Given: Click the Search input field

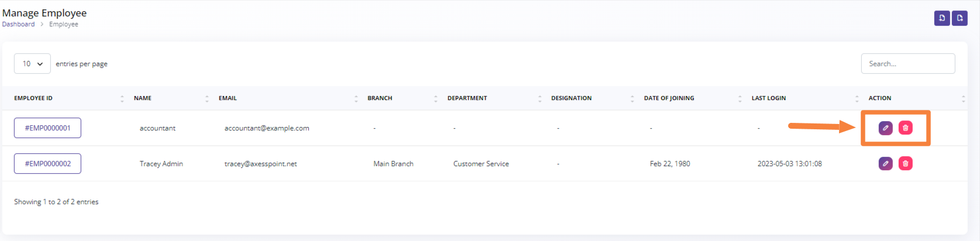Looking at the screenshot, I should (907, 64).
